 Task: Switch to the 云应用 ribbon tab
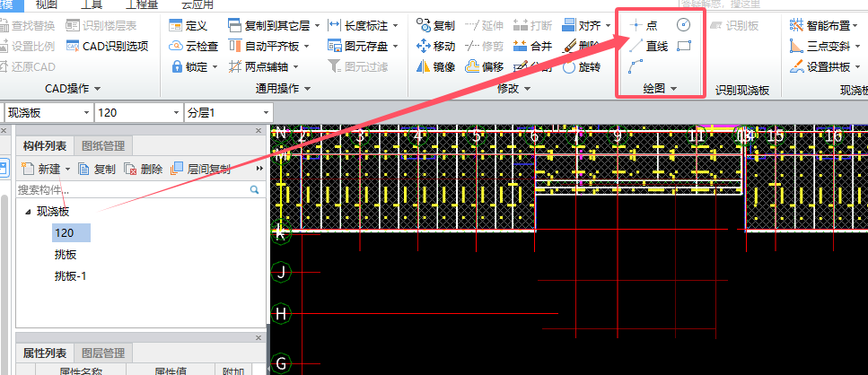(197, 5)
